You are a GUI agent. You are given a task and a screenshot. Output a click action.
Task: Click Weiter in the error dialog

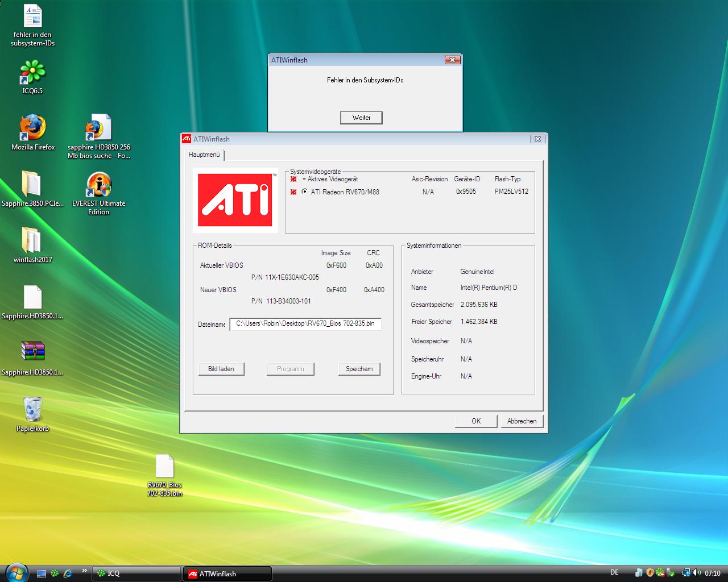[x=361, y=118]
